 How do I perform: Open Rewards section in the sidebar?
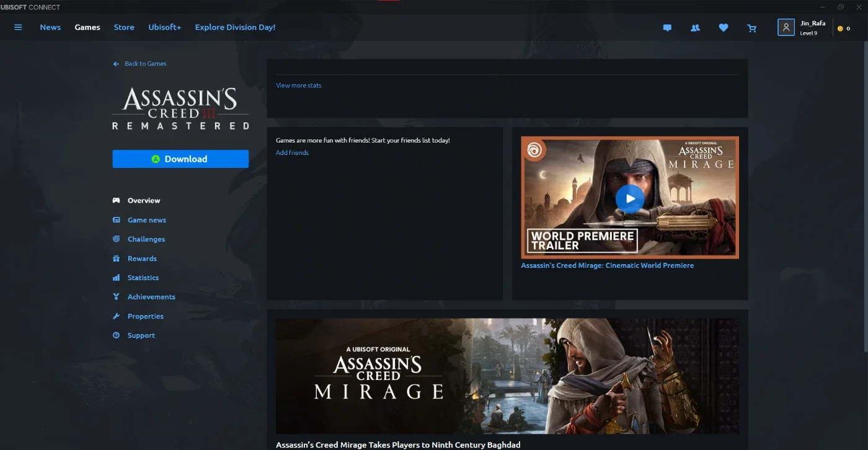coord(142,258)
